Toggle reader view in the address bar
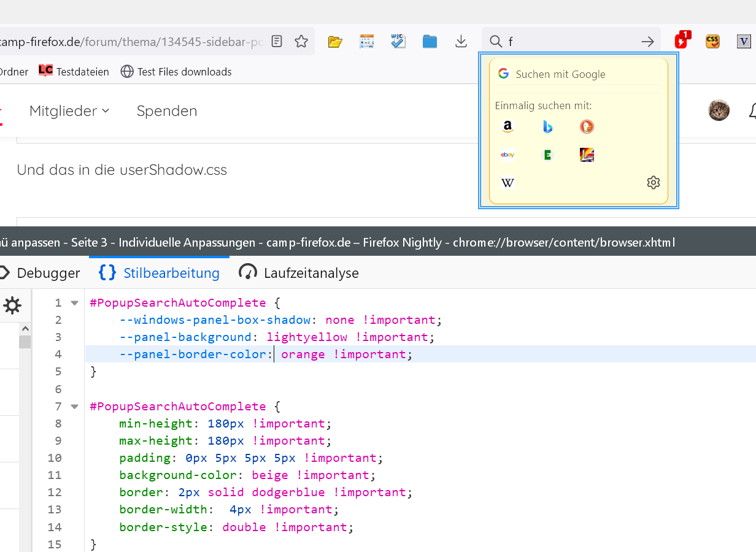The height and width of the screenshot is (552, 756). pyautogui.click(x=277, y=41)
